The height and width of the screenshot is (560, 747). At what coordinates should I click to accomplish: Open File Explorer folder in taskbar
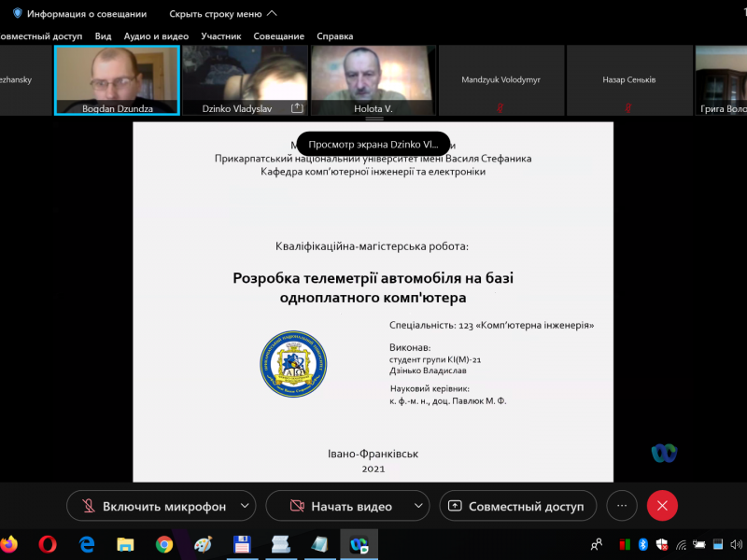click(125, 543)
